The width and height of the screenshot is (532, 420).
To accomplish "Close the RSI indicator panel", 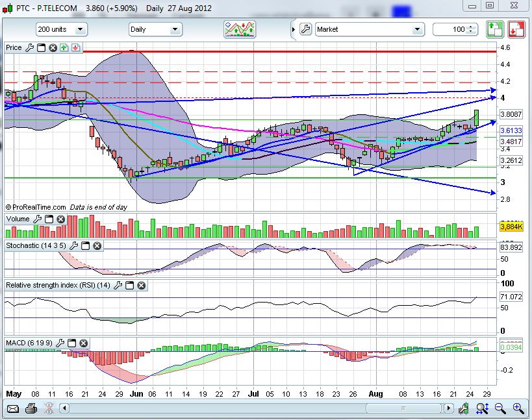I will coord(142,286).
